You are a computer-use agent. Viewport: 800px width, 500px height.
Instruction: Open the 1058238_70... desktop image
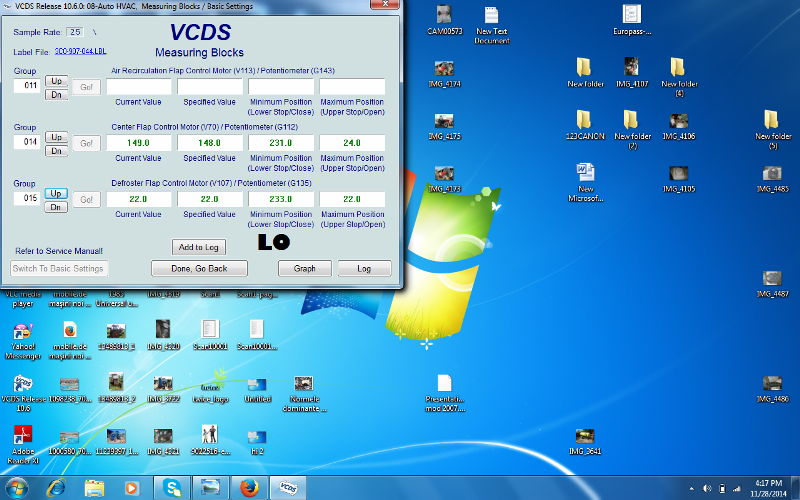pyautogui.click(x=69, y=390)
